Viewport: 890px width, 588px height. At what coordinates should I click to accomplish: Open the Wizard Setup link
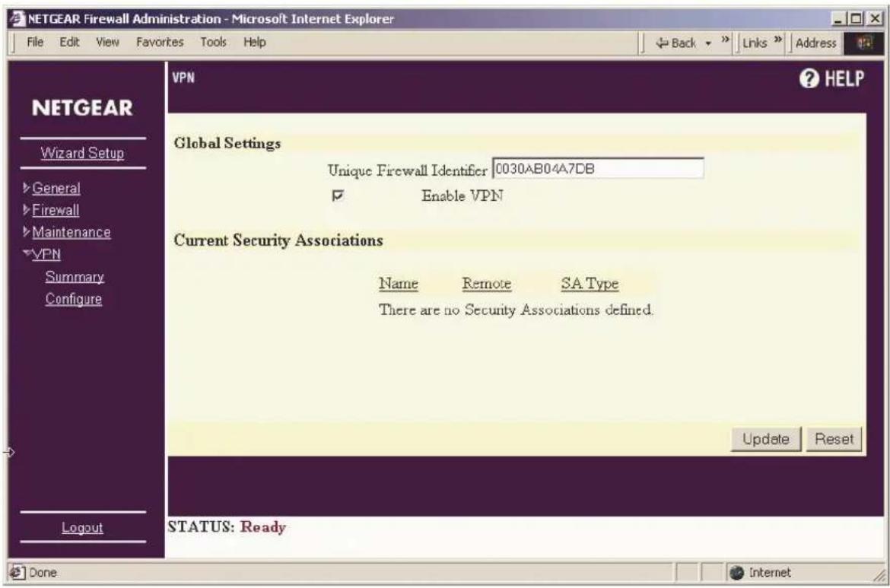tap(82, 154)
